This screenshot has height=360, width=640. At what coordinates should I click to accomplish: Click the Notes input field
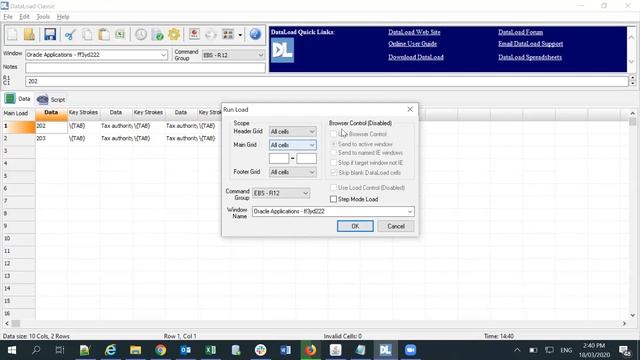tap(145, 67)
